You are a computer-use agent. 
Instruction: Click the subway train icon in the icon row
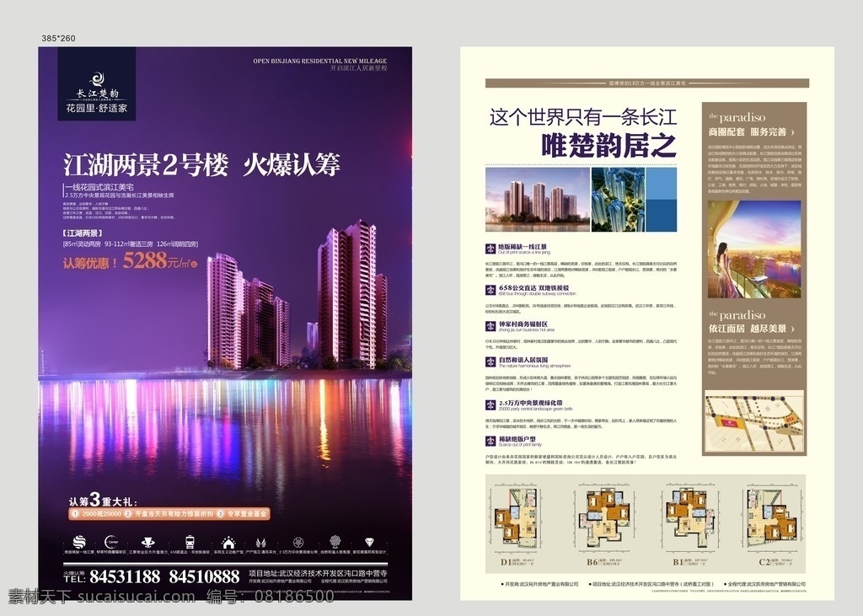[x=190, y=542]
